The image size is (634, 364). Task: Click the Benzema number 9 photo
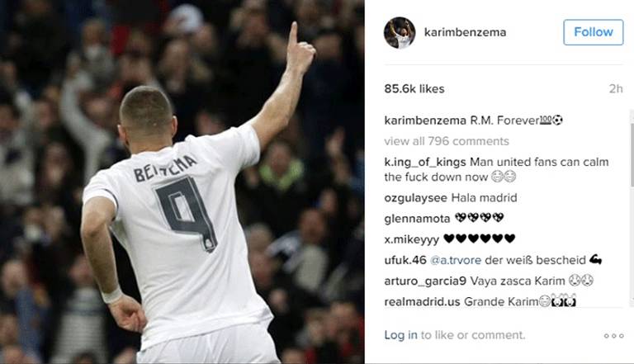[182, 182]
